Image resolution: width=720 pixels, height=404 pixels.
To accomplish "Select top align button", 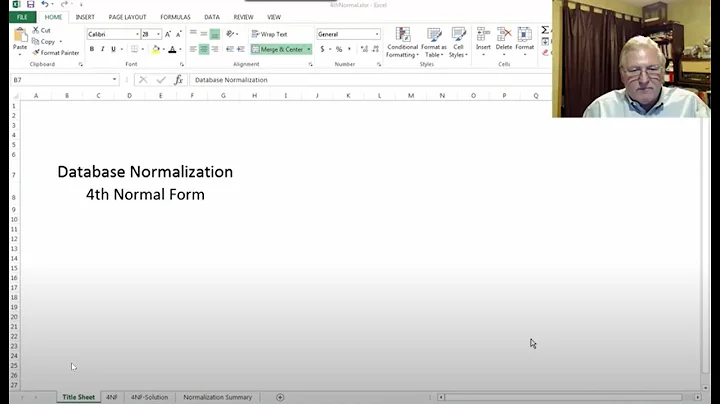I will (193, 34).
